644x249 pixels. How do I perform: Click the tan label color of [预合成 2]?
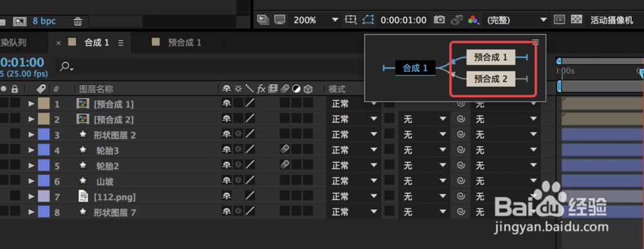44,120
